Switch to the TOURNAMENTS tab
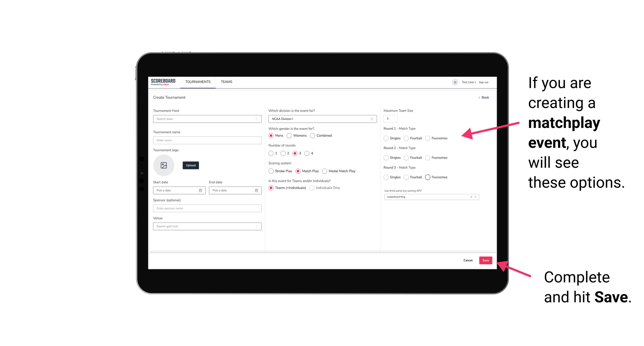This screenshot has width=644, height=346. 198,82
